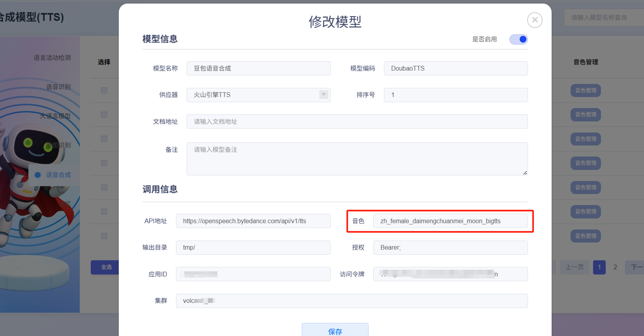Open 语音识别 in the left sidebar
The height and width of the screenshot is (336, 644).
(58, 87)
